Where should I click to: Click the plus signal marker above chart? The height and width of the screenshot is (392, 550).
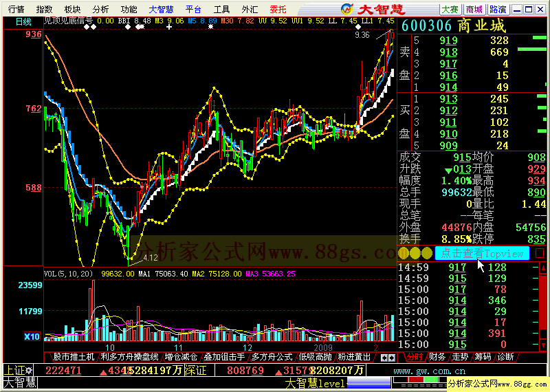pyautogui.click(x=169, y=27)
